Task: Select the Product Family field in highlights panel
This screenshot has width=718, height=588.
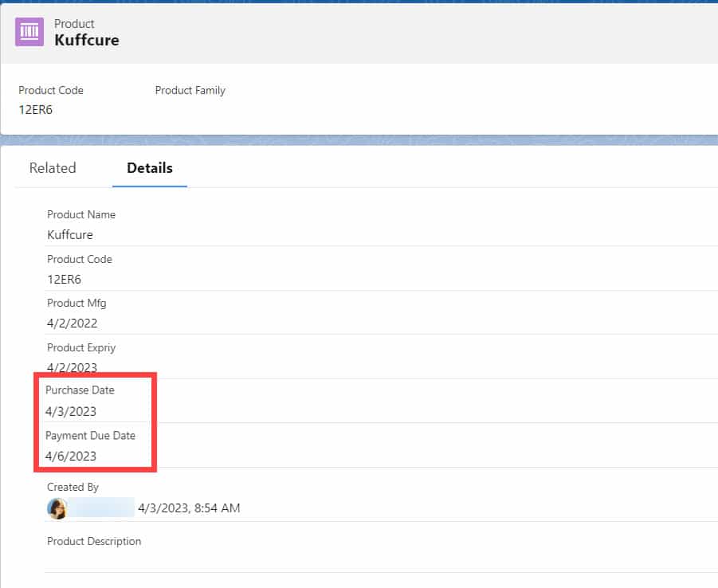Action: pyautogui.click(x=190, y=90)
